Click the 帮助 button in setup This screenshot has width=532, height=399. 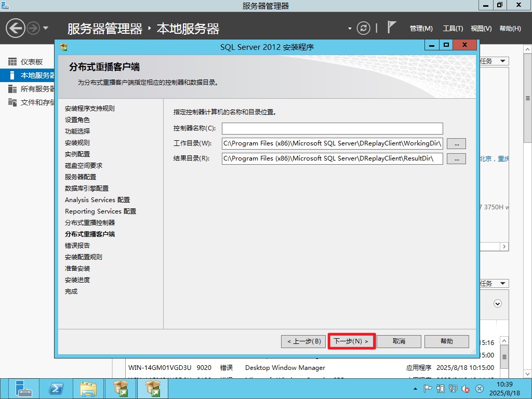pos(446,341)
